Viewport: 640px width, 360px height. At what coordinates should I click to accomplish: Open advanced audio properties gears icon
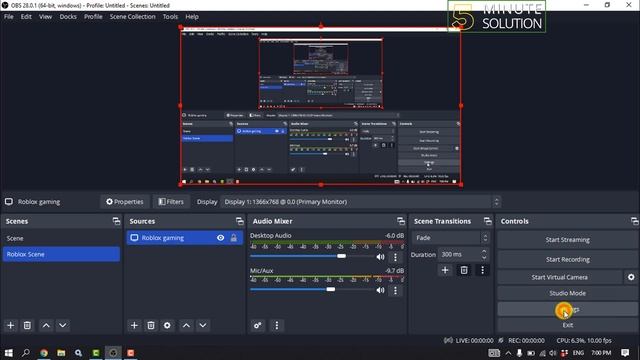point(258,325)
